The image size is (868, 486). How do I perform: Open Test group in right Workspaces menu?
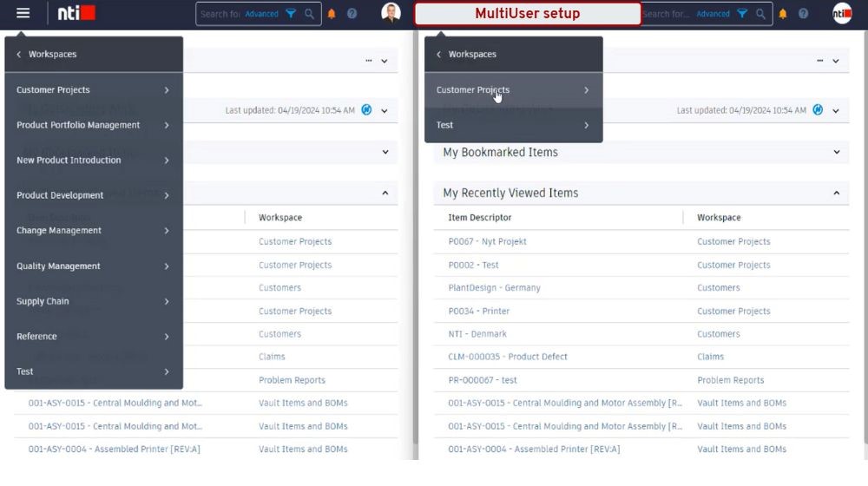(x=513, y=125)
